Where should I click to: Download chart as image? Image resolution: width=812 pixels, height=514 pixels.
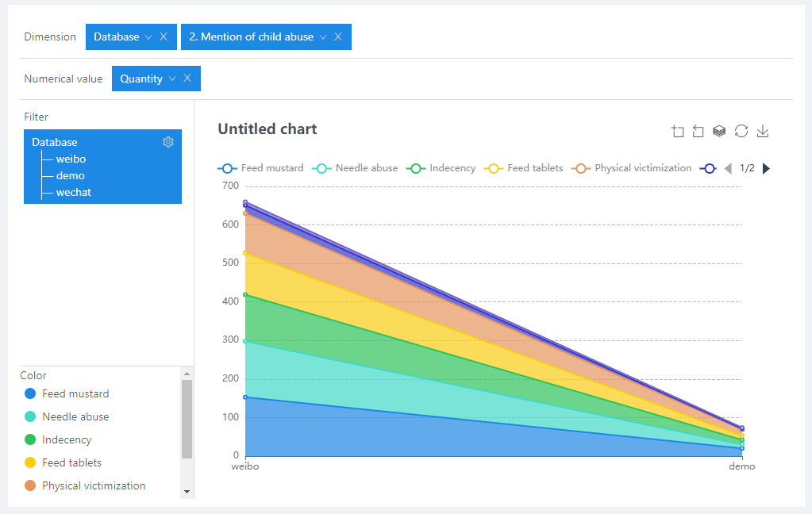763,132
